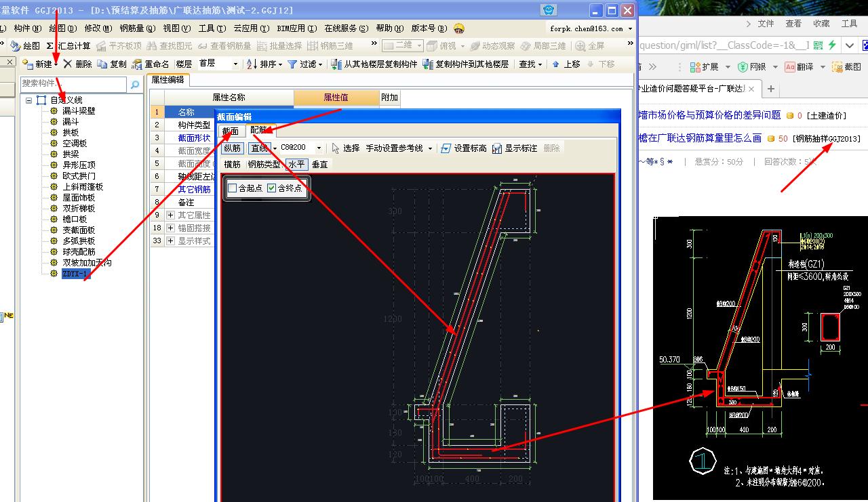The width and height of the screenshot is (868, 502).
Task: Expand 锚固搭接 row in property table
Action: coord(170,228)
